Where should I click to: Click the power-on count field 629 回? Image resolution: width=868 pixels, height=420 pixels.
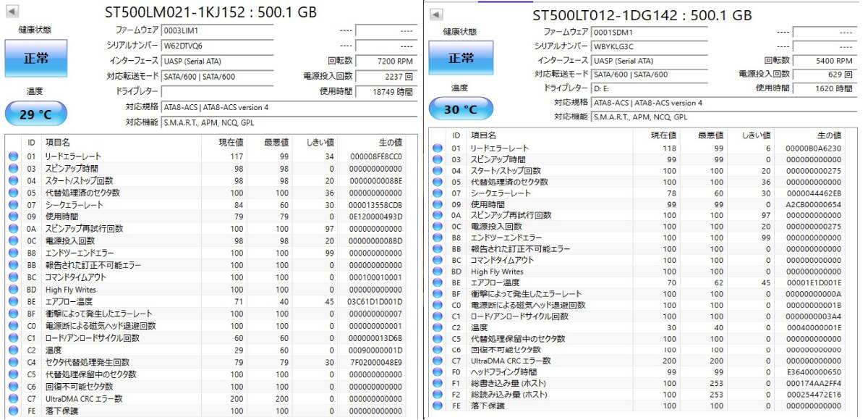click(825, 74)
